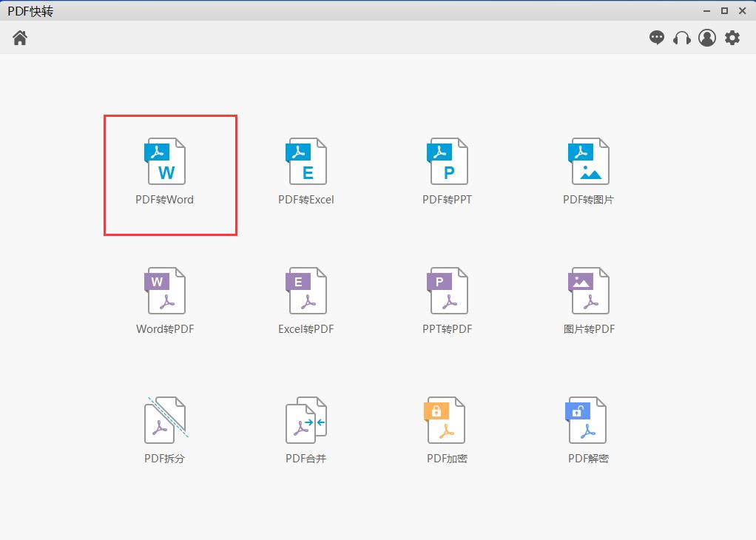Open the user account profile icon

tap(707, 38)
